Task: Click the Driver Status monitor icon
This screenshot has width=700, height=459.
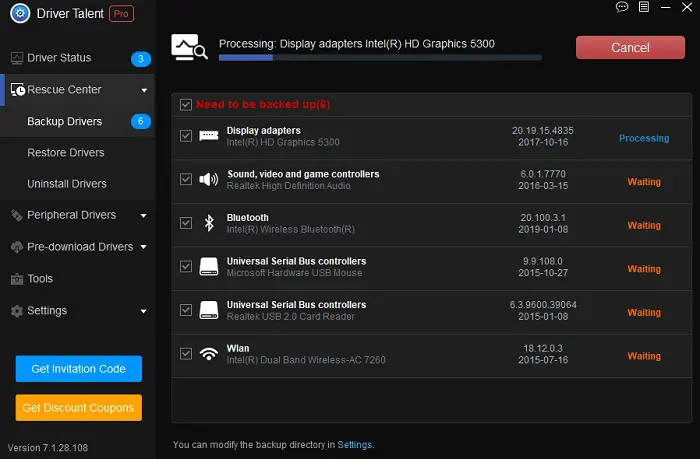Action: pos(17,58)
